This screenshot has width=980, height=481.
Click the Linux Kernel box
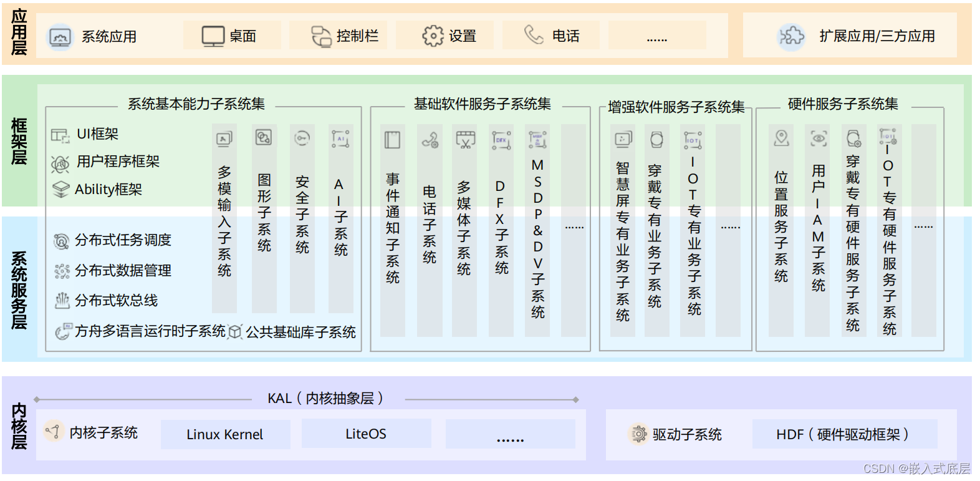(225, 434)
